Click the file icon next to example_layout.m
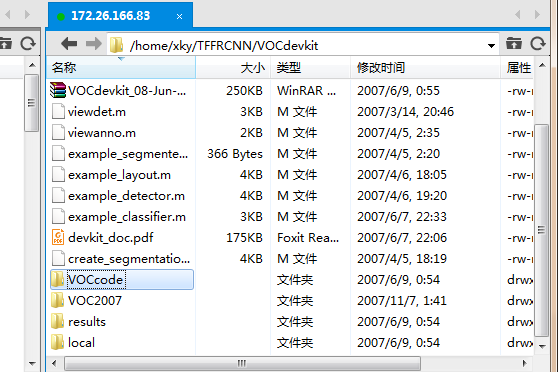This screenshot has width=558, height=372. [58, 174]
